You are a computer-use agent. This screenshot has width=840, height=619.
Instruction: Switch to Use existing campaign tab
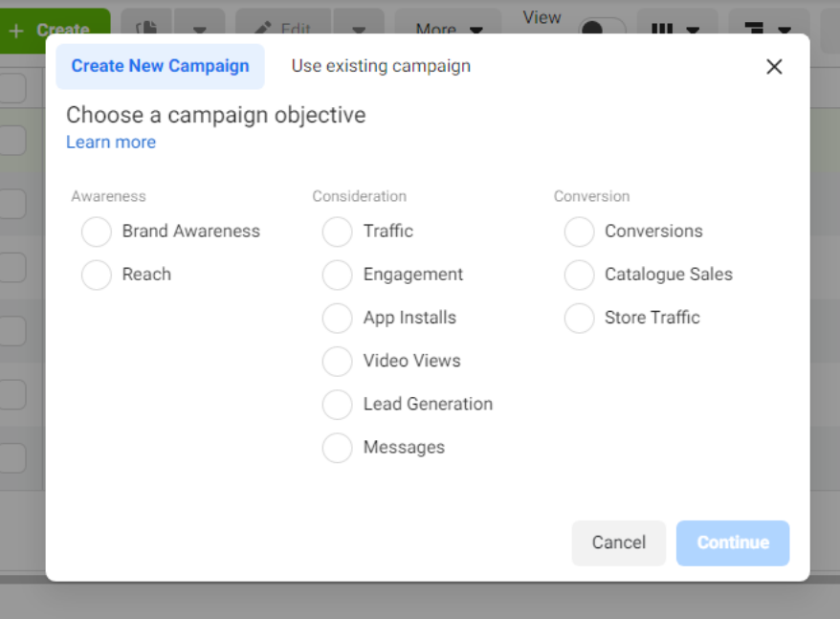(381, 66)
